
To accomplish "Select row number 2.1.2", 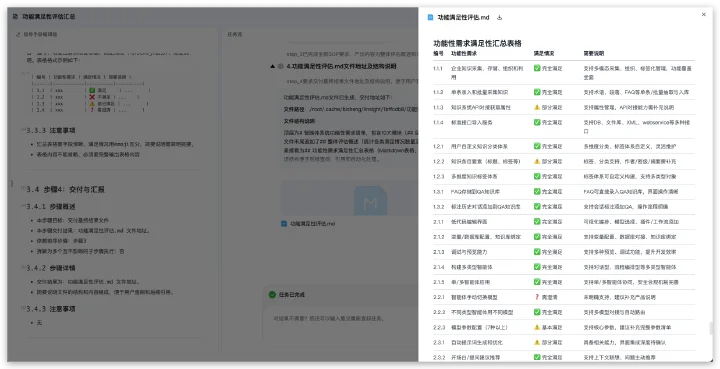I will point(439,237).
